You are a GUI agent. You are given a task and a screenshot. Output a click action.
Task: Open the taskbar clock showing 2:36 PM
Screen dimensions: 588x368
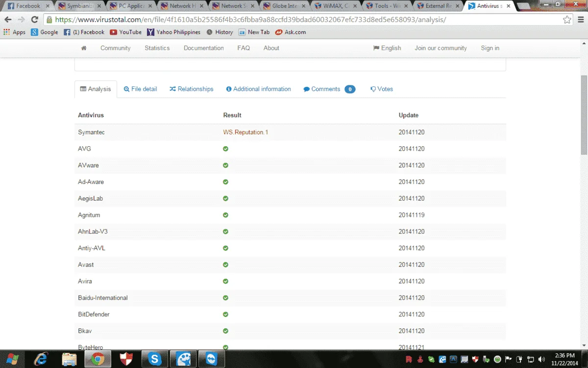pyautogui.click(x=565, y=359)
